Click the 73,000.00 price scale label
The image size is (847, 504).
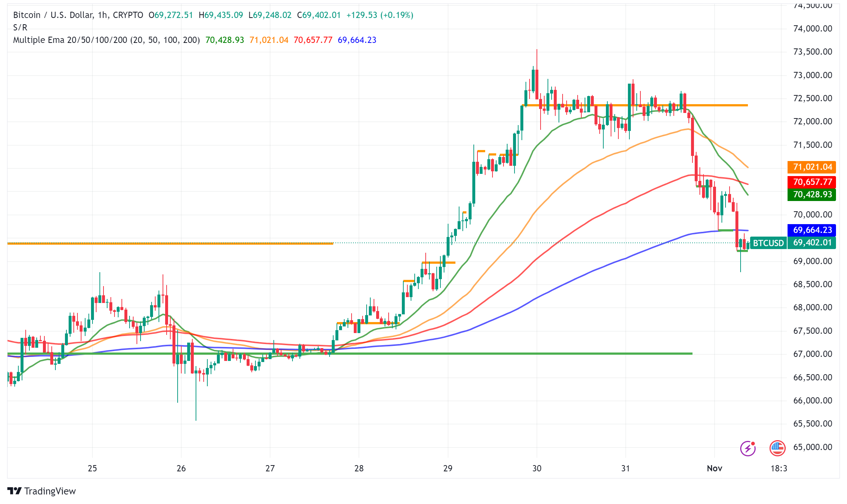coord(813,75)
